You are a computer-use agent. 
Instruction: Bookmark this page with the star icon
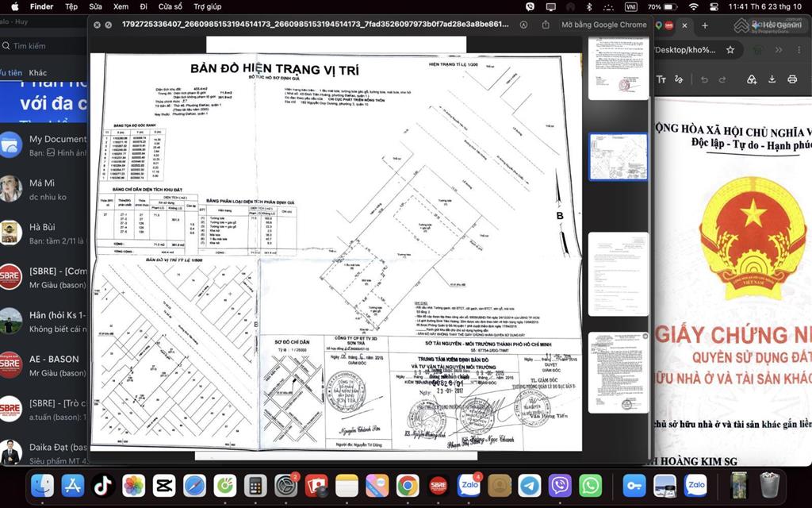[x=730, y=50]
